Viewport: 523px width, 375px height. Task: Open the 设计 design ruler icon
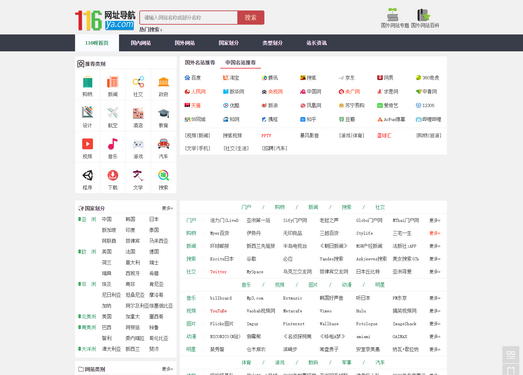tap(87, 113)
